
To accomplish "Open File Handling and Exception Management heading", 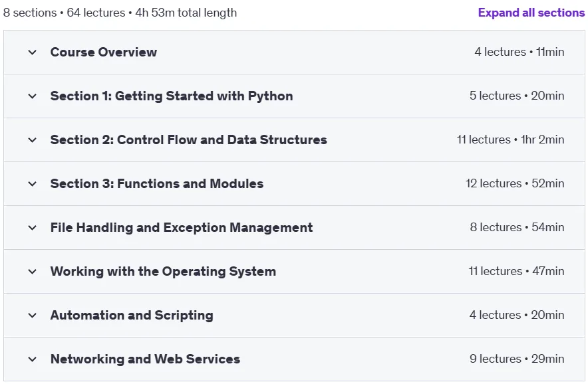I will [182, 227].
